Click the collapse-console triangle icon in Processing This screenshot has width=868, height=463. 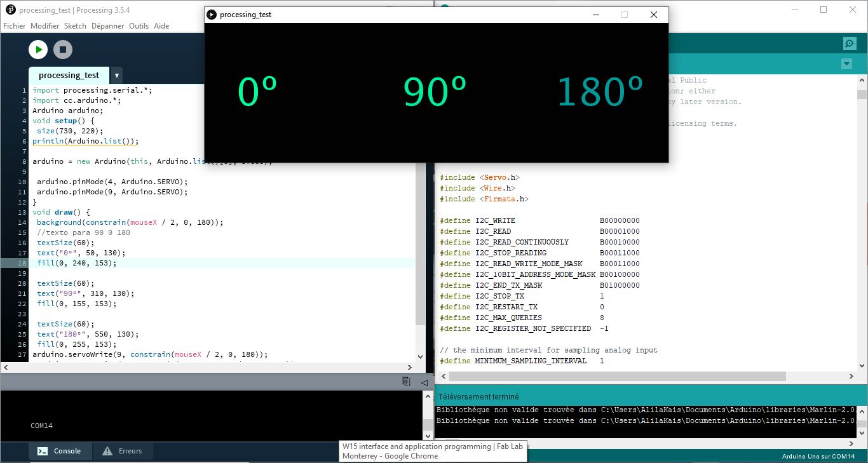coord(424,382)
